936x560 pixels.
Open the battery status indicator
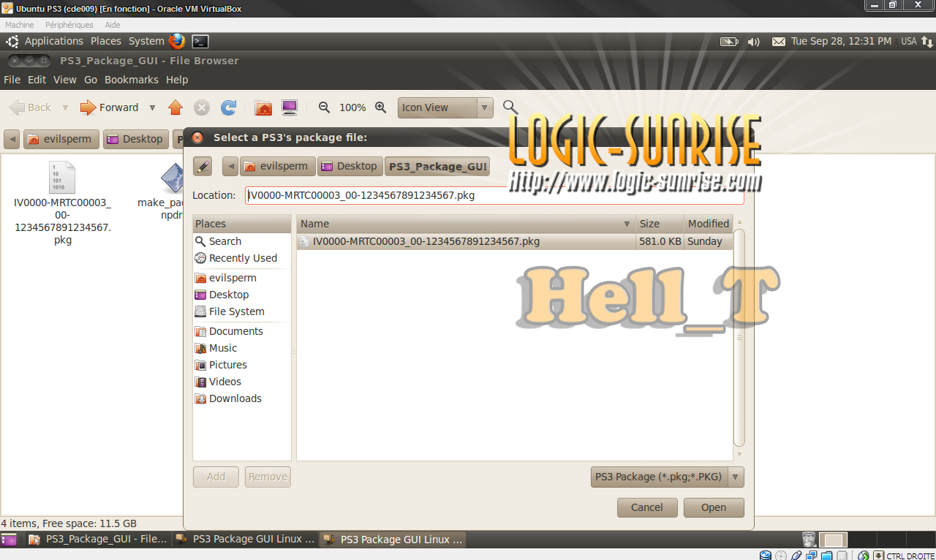pos(729,42)
